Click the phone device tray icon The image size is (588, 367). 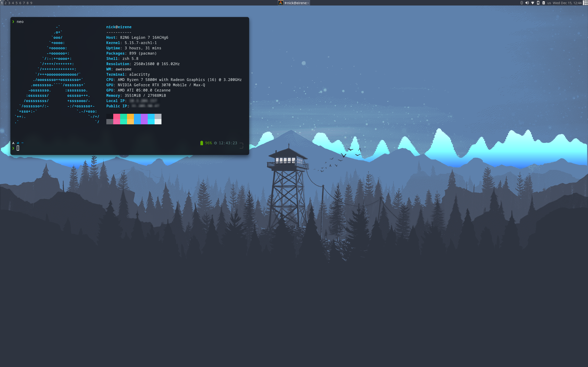[538, 3]
